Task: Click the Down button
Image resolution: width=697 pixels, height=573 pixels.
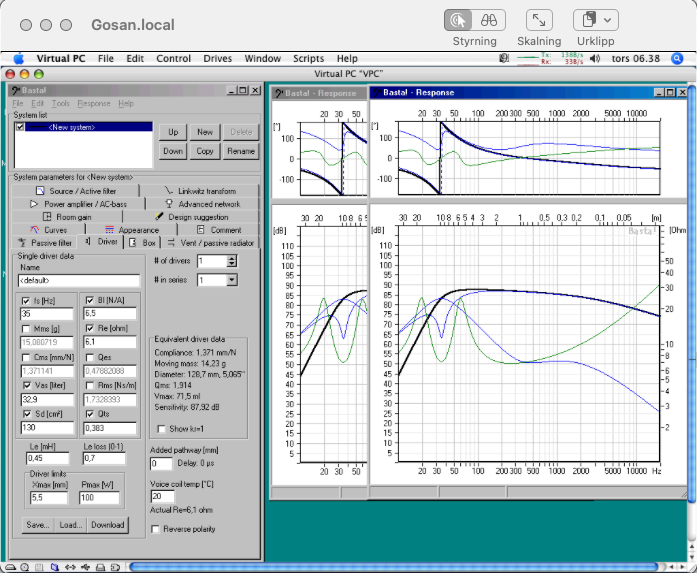Action: pos(173,151)
